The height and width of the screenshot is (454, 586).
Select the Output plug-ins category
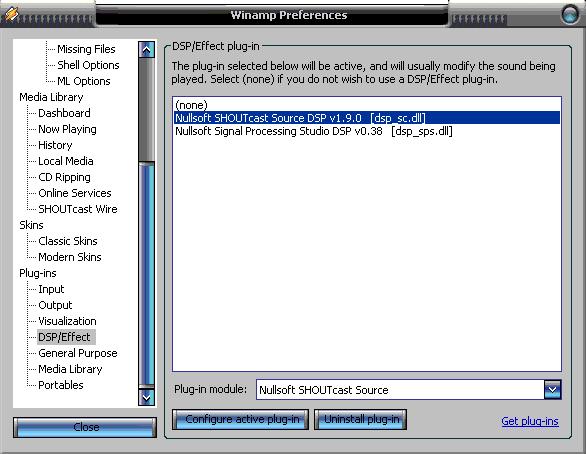point(55,305)
